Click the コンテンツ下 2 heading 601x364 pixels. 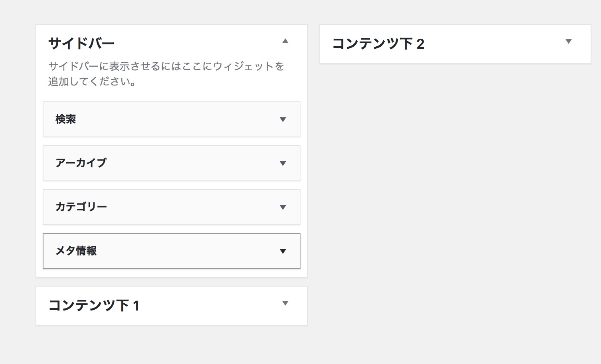pos(378,44)
